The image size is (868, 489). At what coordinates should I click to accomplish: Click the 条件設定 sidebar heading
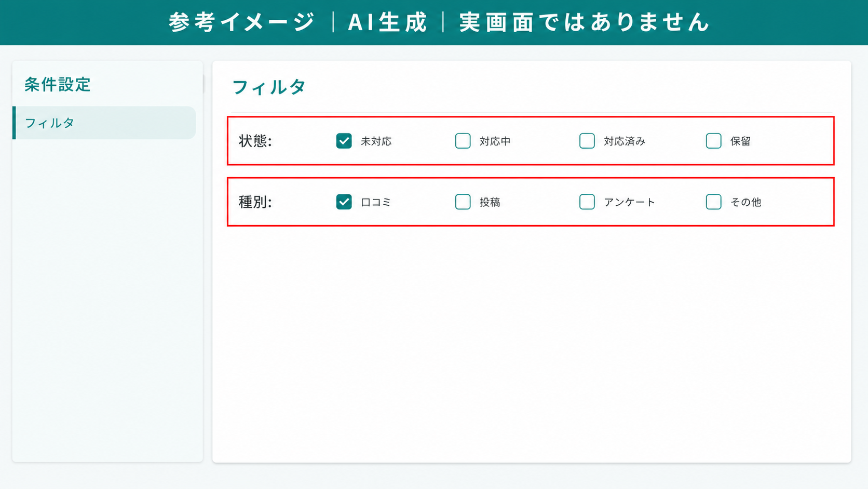click(58, 84)
